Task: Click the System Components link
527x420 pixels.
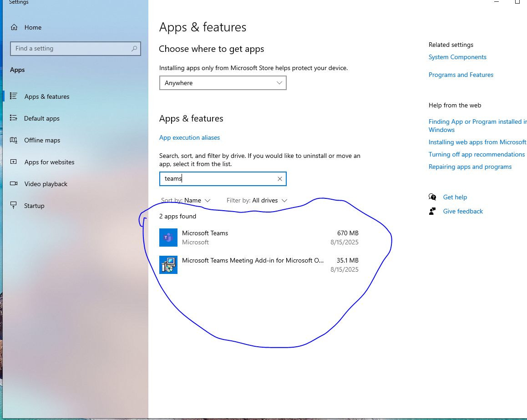Action: pos(457,57)
